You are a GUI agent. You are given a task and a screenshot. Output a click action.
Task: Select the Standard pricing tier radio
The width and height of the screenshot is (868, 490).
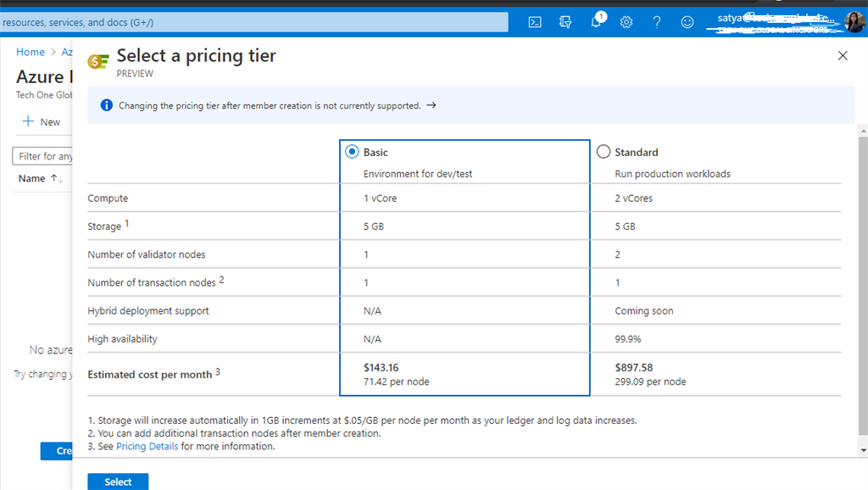tap(604, 152)
